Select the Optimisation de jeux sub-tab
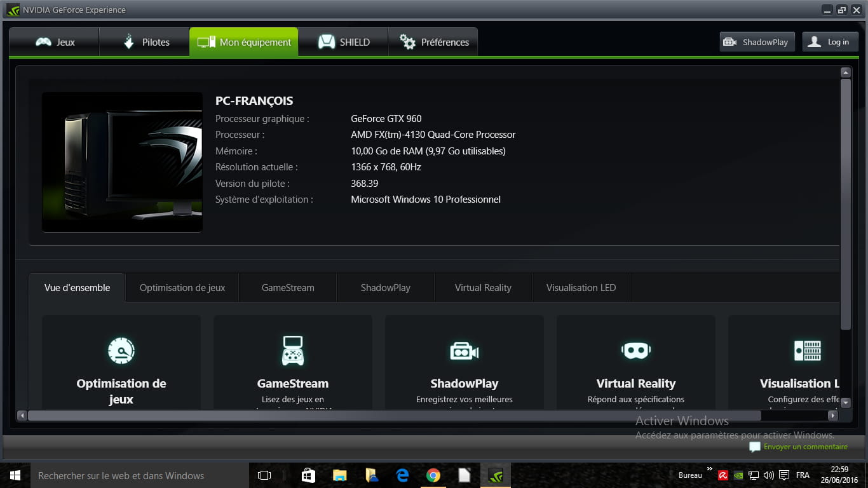This screenshot has width=868, height=488. [x=182, y=288]
